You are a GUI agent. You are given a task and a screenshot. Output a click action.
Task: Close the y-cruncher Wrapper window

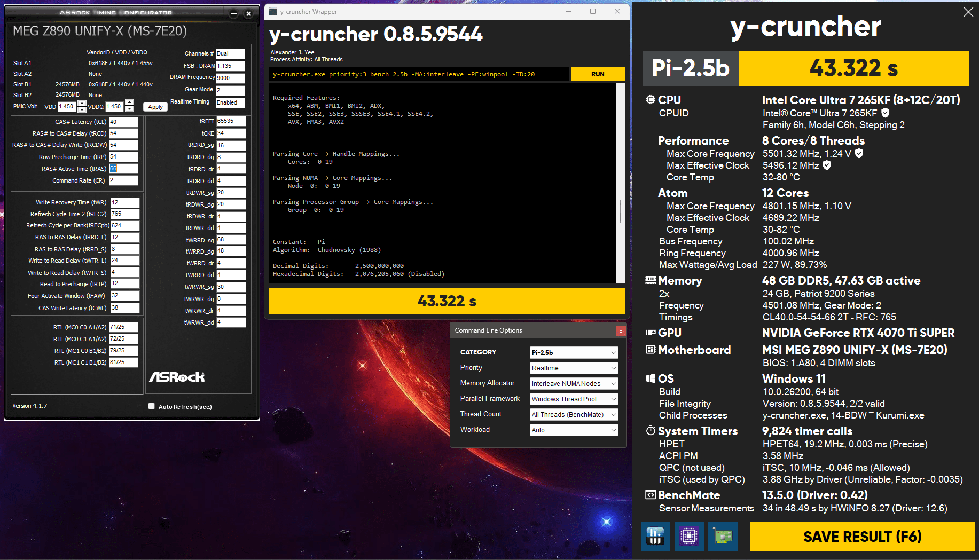click(x=617, y=11)
